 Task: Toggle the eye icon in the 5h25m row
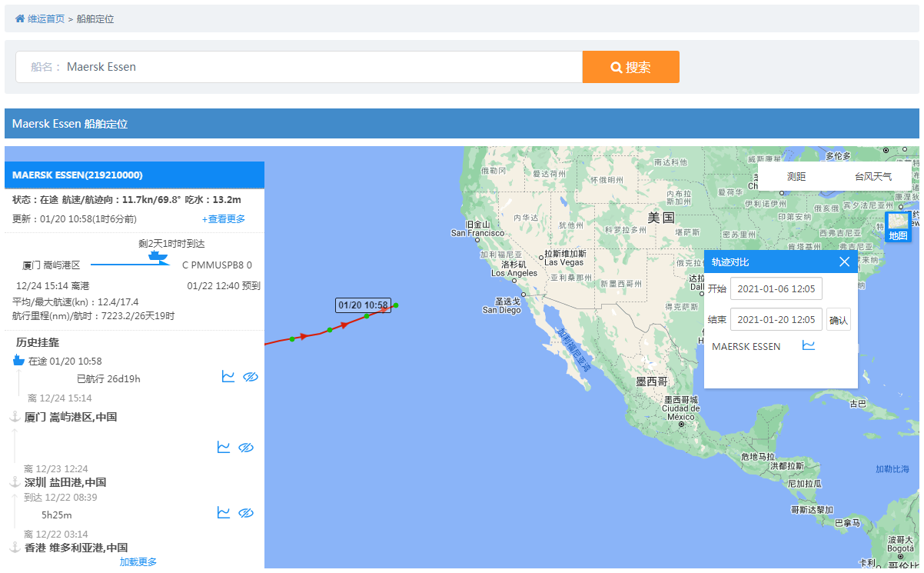coord(246,512)
